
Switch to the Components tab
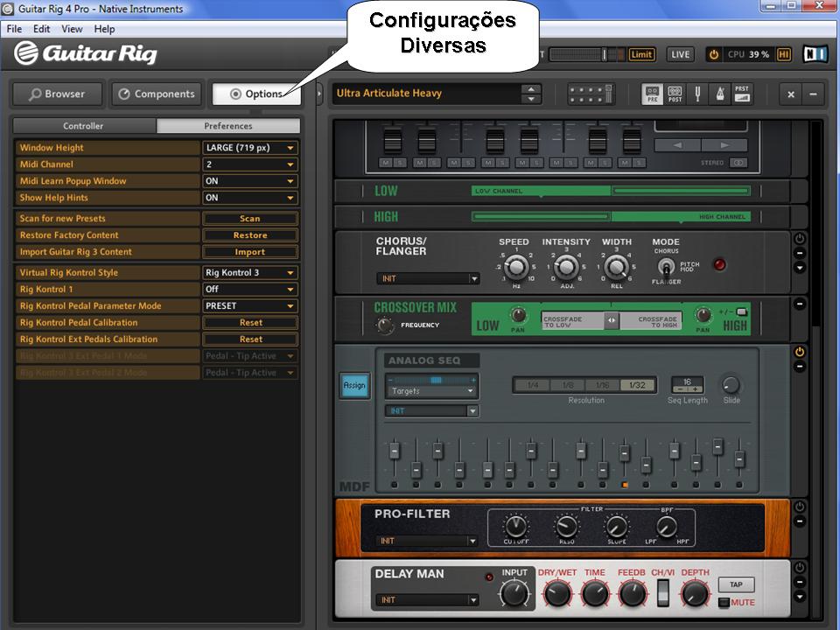click(157, 94)
